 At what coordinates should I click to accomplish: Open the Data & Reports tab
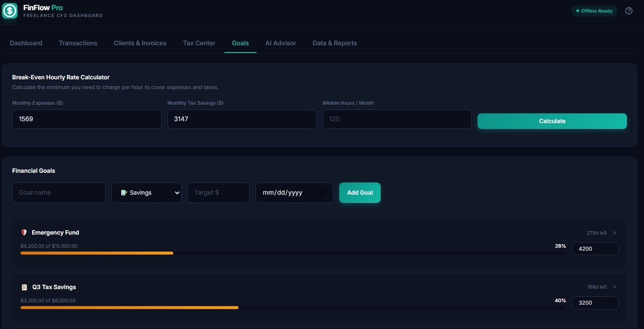[334, 43]
